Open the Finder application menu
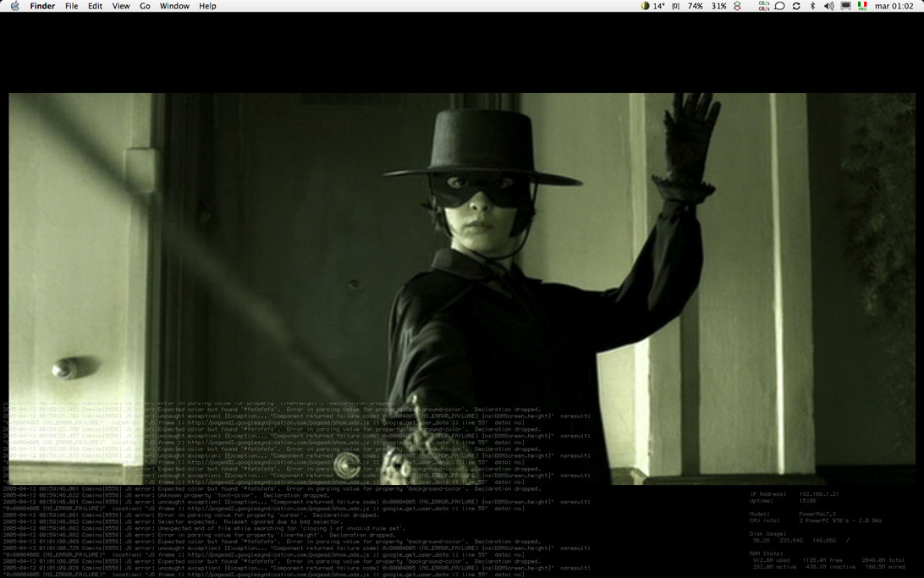Image resolution: width=924 pixels, height=578 pixels. (42, 6)
